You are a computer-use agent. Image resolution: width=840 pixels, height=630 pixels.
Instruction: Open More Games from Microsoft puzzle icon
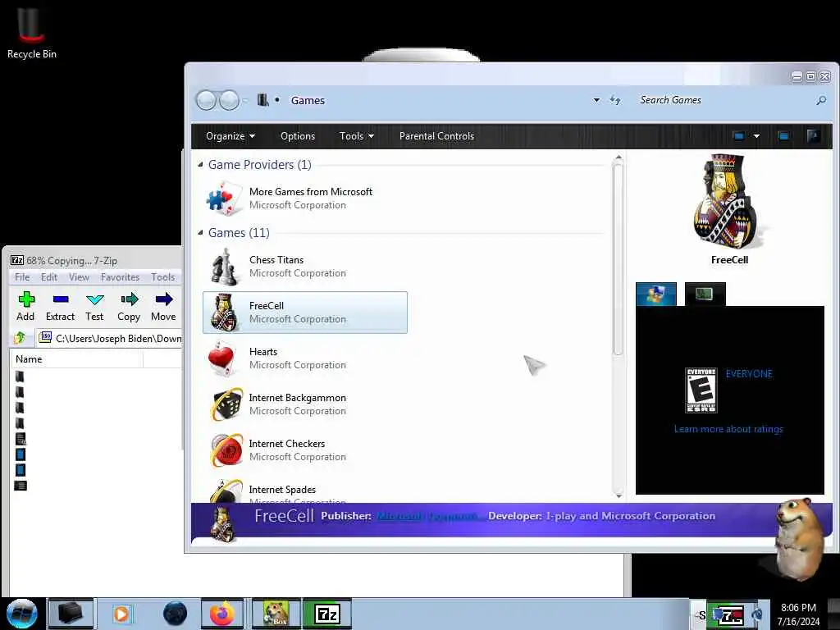click(x=223, y=199)
